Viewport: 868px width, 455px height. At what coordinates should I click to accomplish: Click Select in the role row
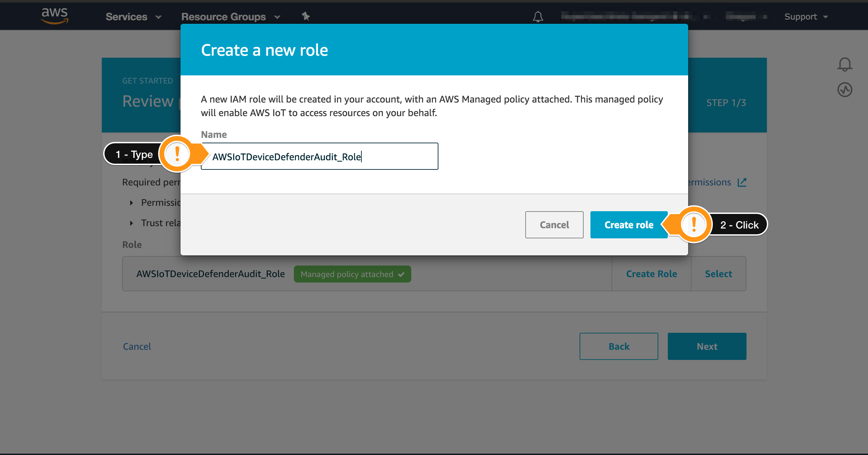[718, 274]
